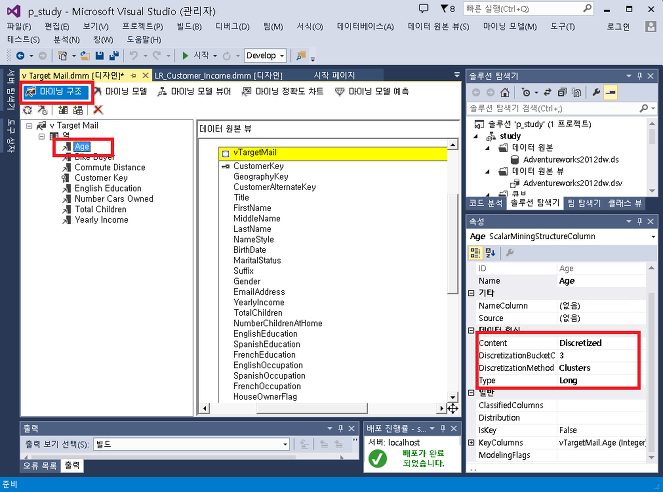This screenshot has width=663, height=492.
Task: Toggle the preview selected items icon
Action: point(611,92)
